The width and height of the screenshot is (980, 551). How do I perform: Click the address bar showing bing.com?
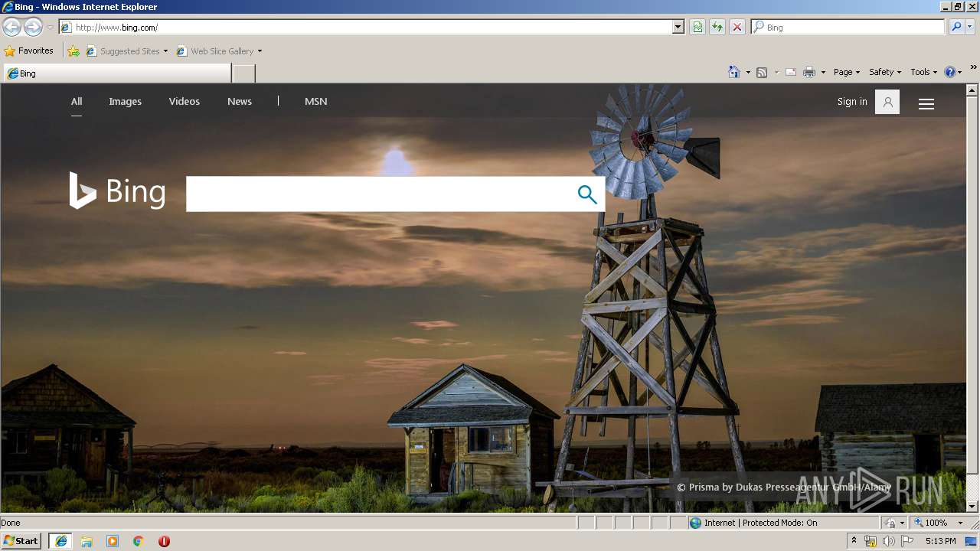tap(372, 28)
